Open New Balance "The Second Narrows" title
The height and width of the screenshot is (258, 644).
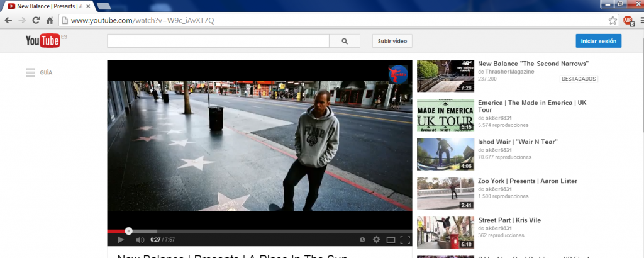[x=533, y=64]
